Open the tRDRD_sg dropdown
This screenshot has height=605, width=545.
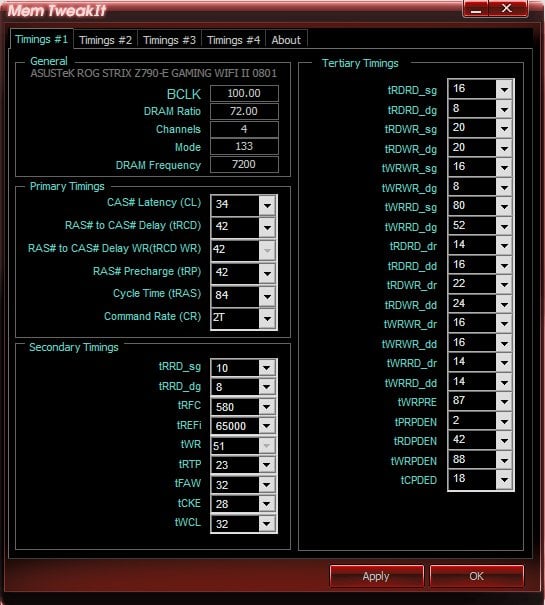point(504,90)
